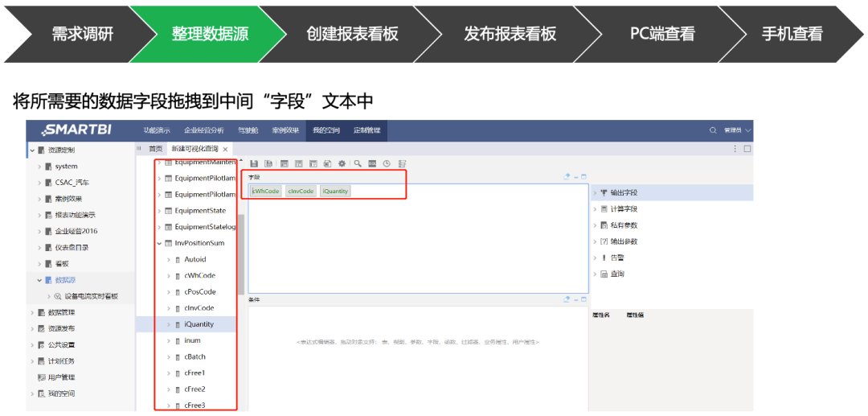
Task: Select the cBatch field in the table tree
Action: pos(194,356)
